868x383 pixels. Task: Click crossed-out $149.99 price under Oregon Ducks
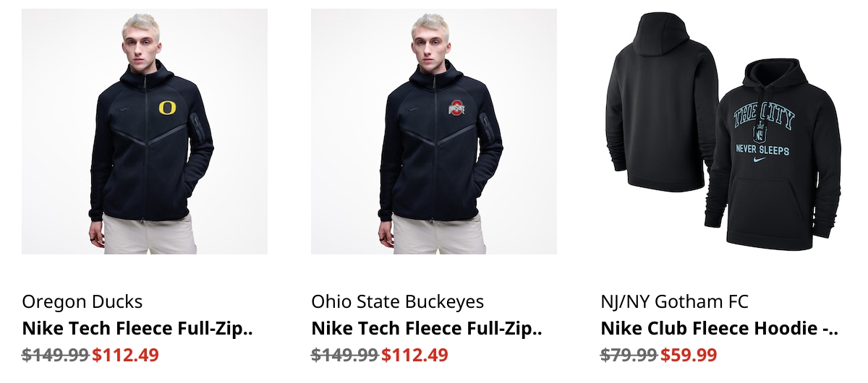coord(56,355)
